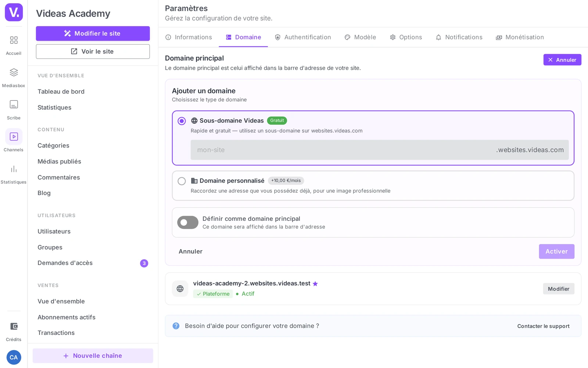Open Tableau de bord in sidebar
The height and width of the screenshot is (368, 588).
61,92
